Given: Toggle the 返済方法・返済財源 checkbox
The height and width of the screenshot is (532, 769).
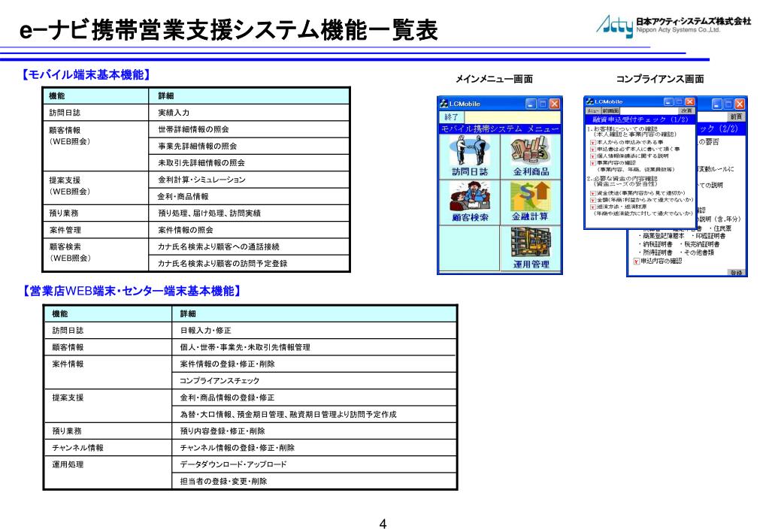Looking at the screenshot, I should coord(592,207).
